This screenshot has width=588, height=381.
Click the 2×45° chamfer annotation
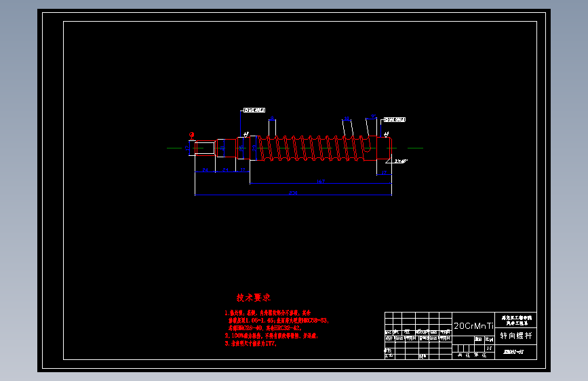(401, 161)
